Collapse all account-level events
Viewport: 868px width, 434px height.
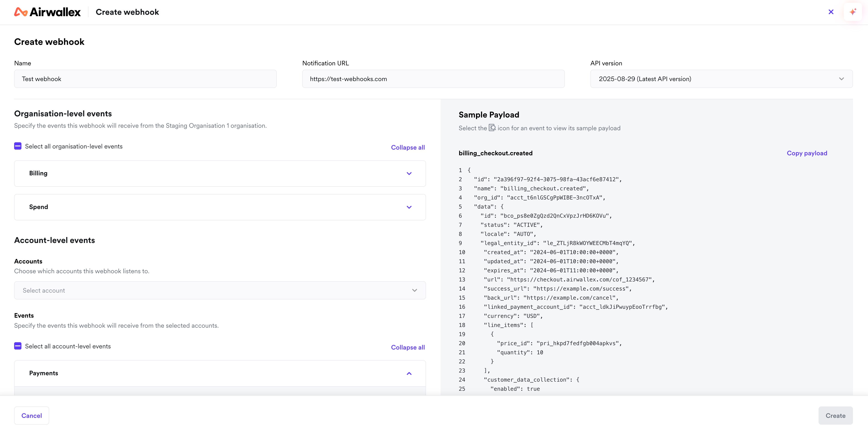click(x=408, y=347)
